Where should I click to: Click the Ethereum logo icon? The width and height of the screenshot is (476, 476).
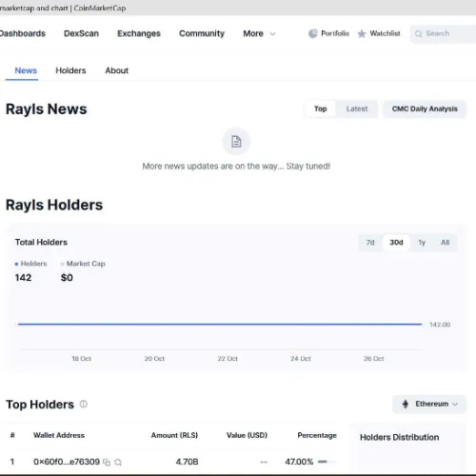406,404
